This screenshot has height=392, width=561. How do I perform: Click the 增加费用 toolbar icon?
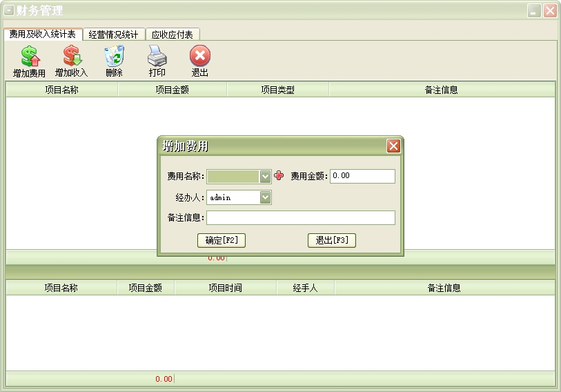pyautogui.click(x=29, y=57)
